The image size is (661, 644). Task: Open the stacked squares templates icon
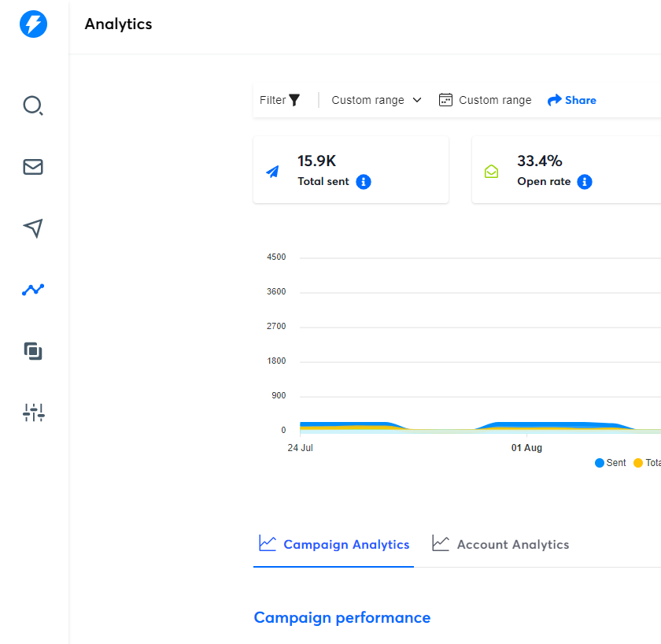coord(33,351)
